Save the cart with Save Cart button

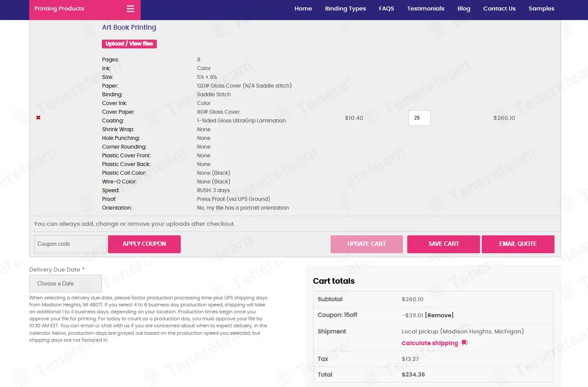[x=443, y=244]
